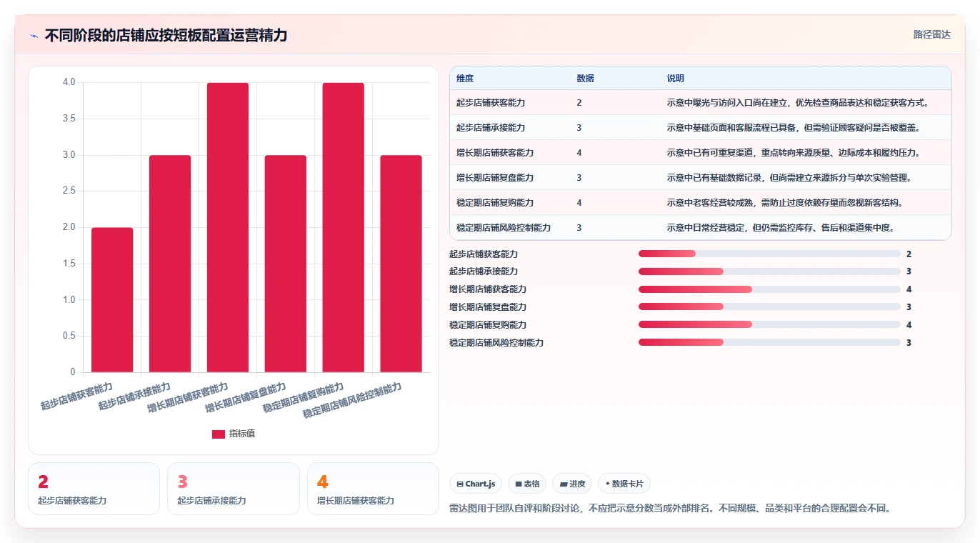This screenshot has width=980, height=543.
Task: Click the progress bar for 稳定期店铺复购能力
Action: [769, 325]
